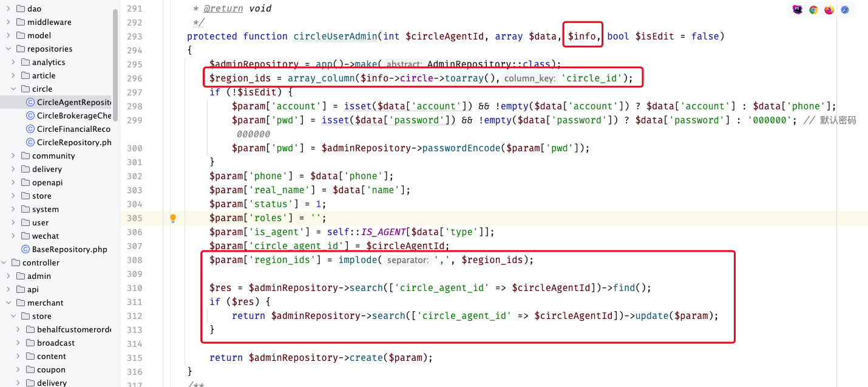Viewport: 868px width, 387px height.
Task: Collapse the circle folder
Action: click(x=13, y=89)
